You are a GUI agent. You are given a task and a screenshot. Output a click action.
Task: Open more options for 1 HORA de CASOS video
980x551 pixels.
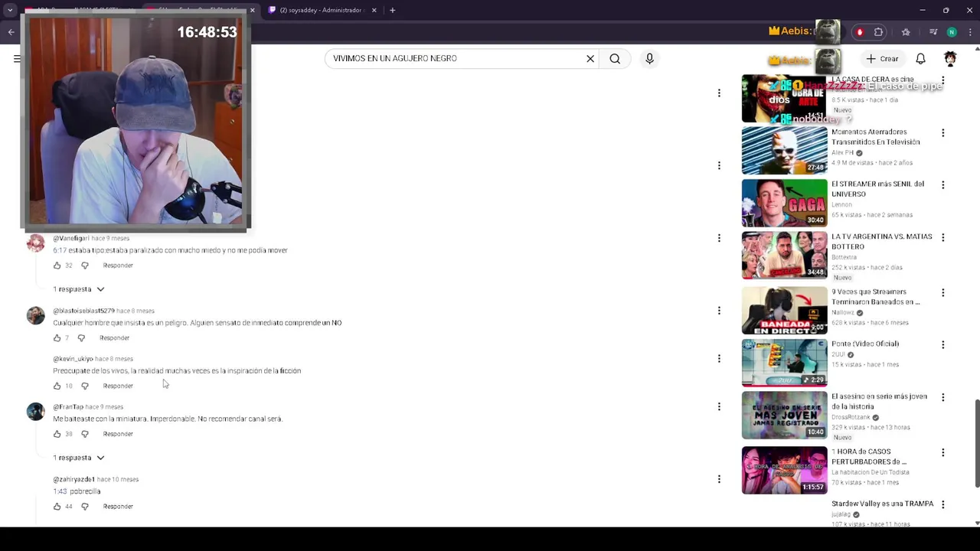point(942,452)
